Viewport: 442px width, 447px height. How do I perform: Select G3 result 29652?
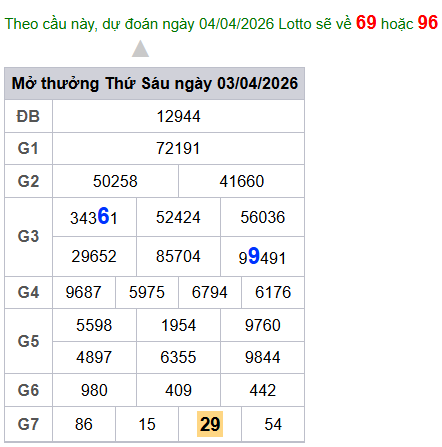point(94,256)
